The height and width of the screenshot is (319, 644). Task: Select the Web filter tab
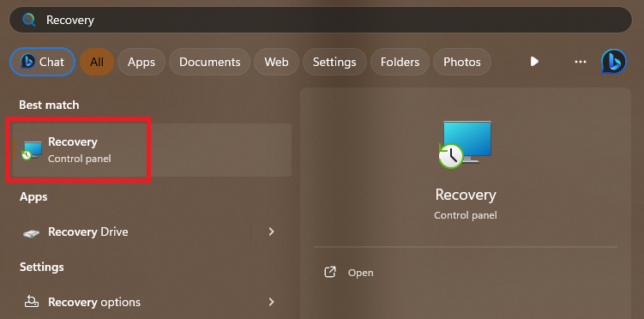tap(276, 62)
